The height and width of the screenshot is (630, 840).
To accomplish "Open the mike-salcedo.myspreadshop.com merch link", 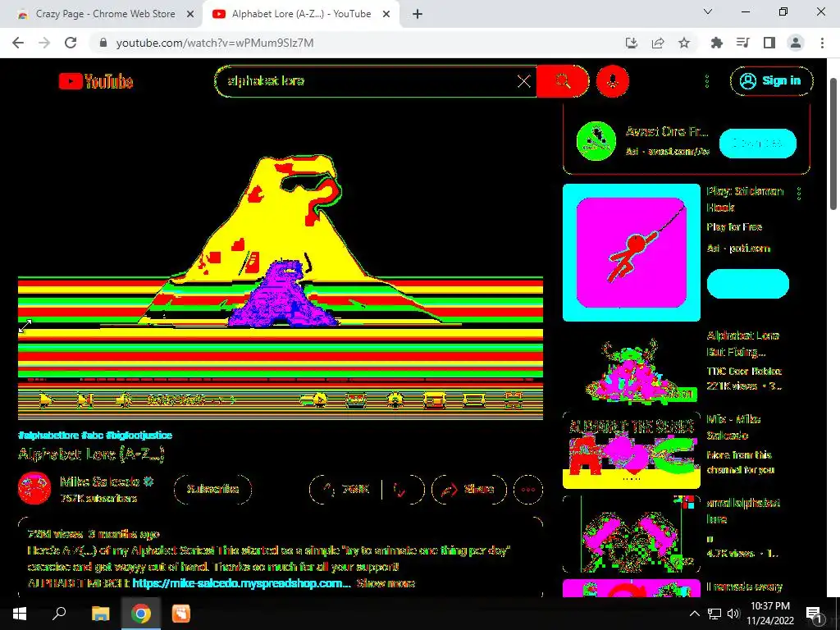I will pos(242,583).
